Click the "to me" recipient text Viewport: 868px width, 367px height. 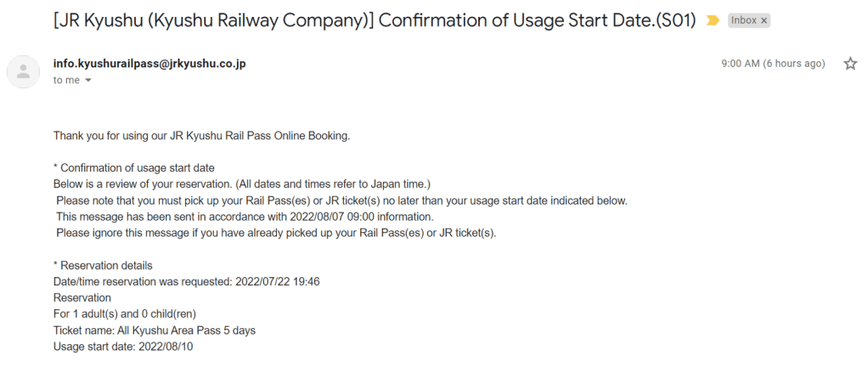[66, 80]
